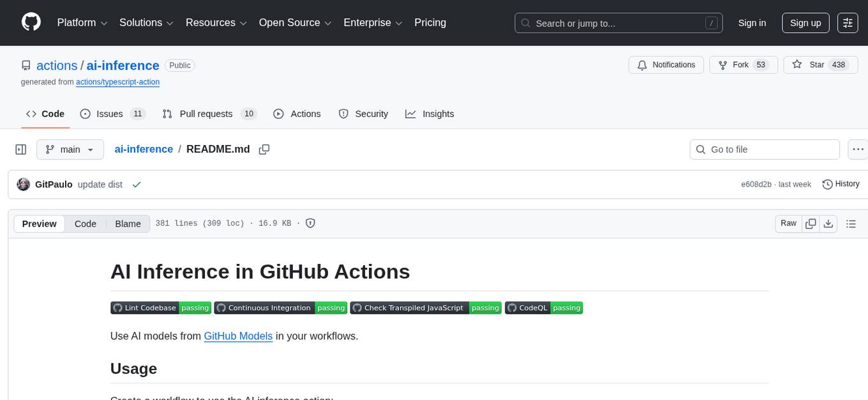Open the more file actions menu

[x=858, y=150]
